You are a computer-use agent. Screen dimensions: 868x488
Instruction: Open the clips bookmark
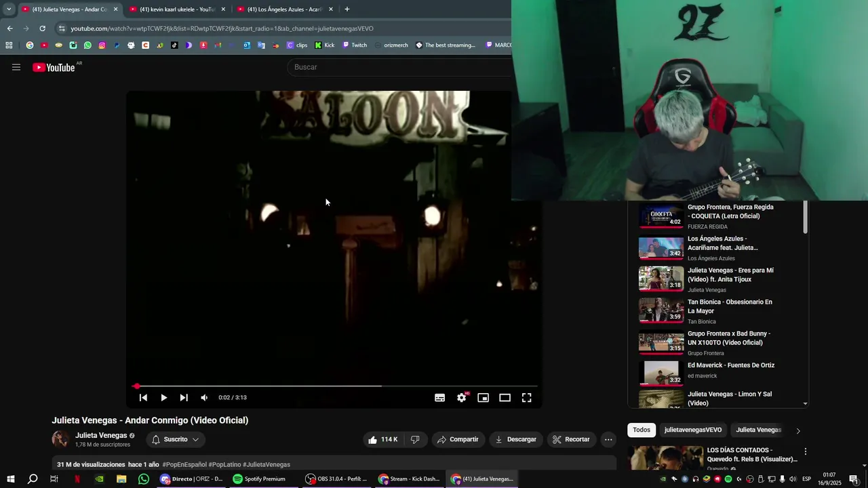tap(297, 45)
